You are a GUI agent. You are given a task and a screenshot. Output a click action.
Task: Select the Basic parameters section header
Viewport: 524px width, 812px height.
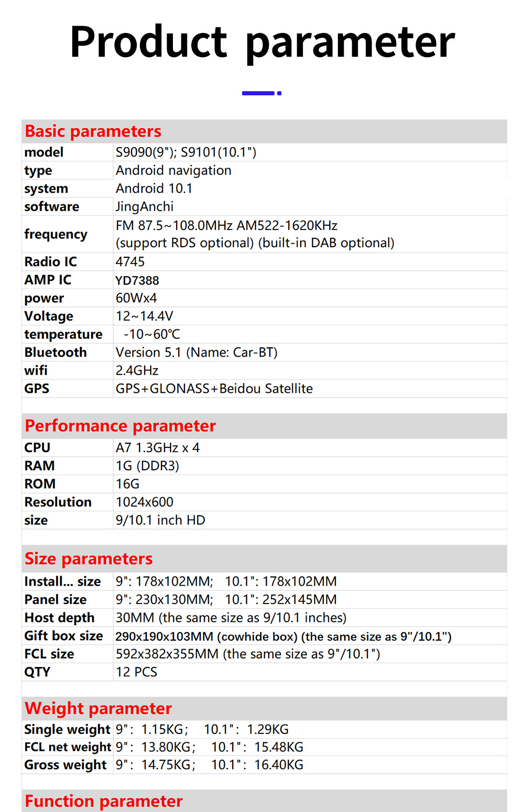coord(93,131)
